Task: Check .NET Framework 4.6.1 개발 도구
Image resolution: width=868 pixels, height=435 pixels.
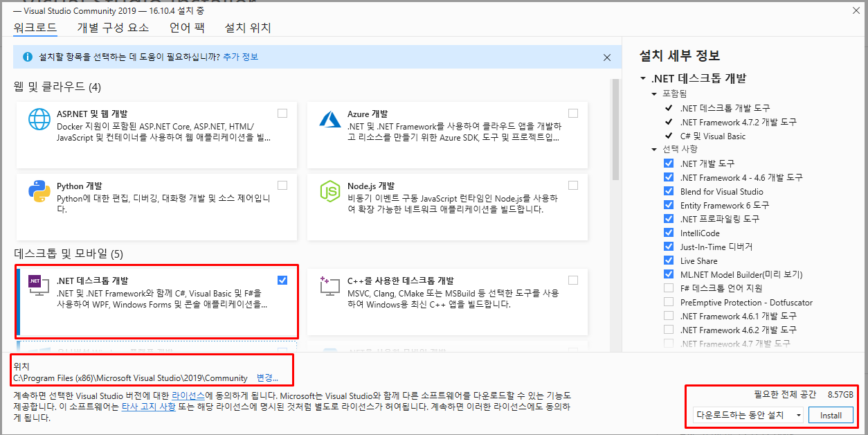Action: tap(669, 316)
